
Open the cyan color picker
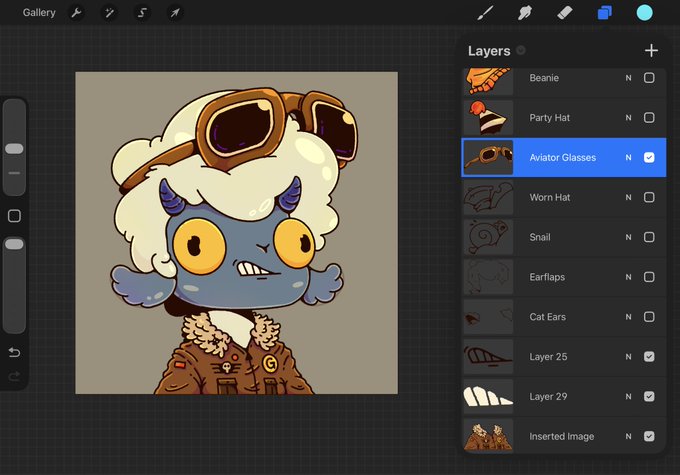point(644,13)
